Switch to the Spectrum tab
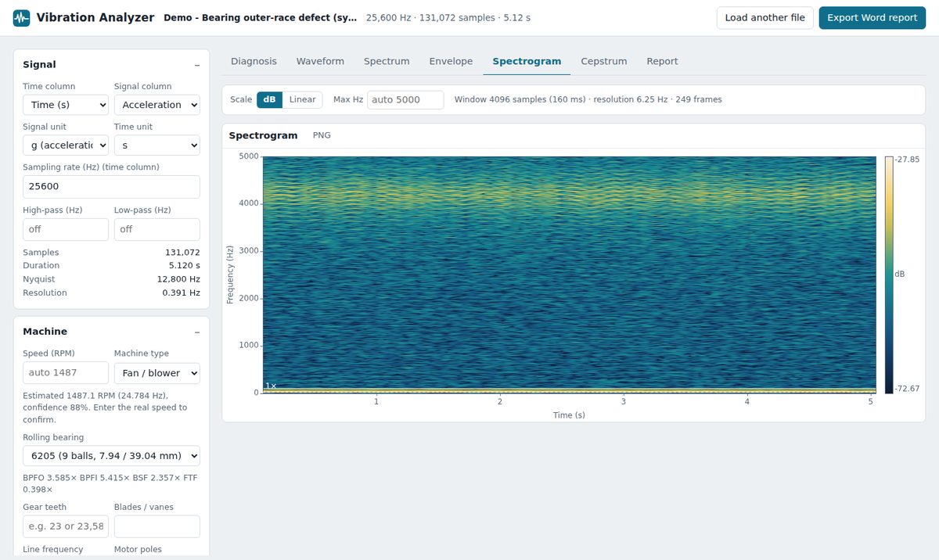Screen dimensions: 939x560 click(x=387, y=61)
